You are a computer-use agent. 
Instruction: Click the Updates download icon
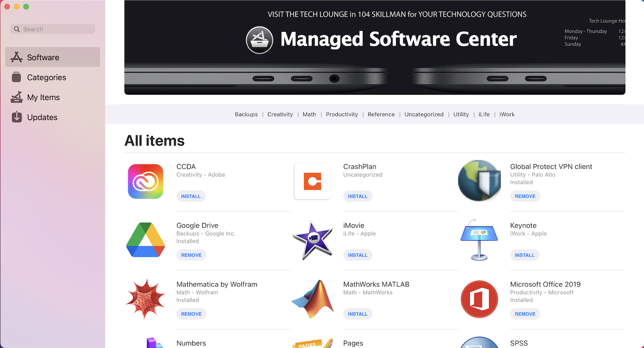click(x=16, y=117)
